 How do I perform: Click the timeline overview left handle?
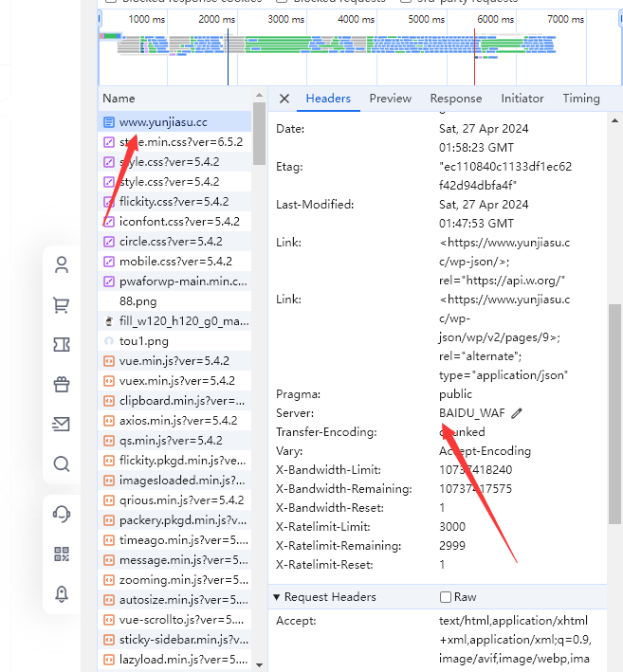tap(100, 19)
